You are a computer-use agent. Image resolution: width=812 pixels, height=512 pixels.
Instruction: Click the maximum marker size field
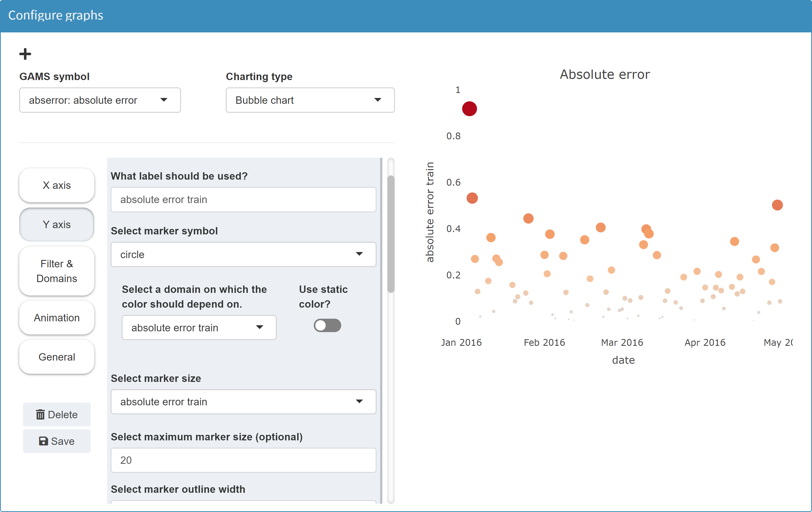(243, 460)
